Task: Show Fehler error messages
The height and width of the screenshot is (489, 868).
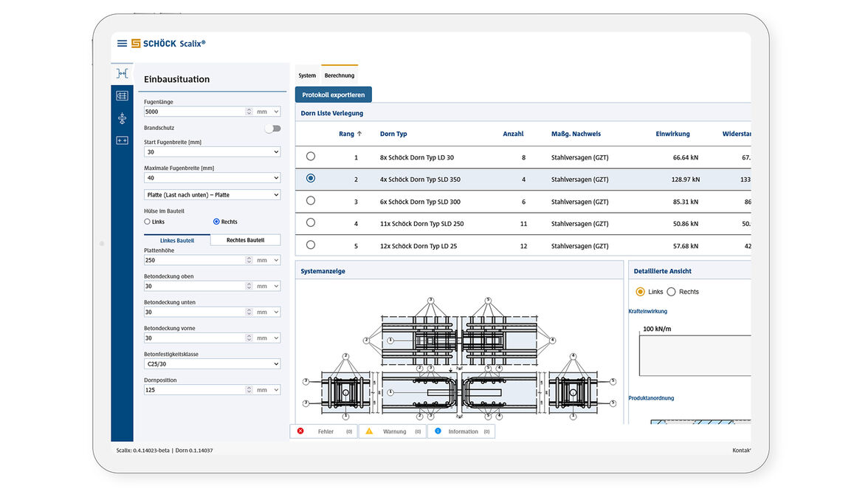Action: pyautogui.click(x=323, y=431)
